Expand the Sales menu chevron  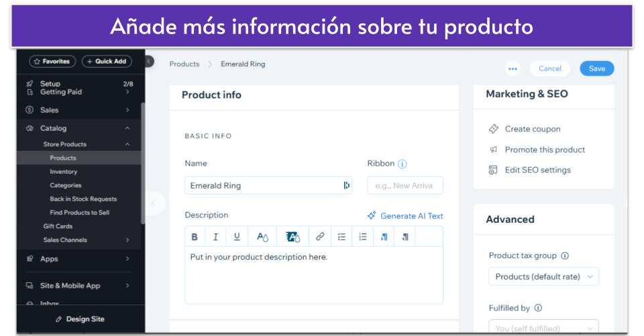(x=127, y=110)
